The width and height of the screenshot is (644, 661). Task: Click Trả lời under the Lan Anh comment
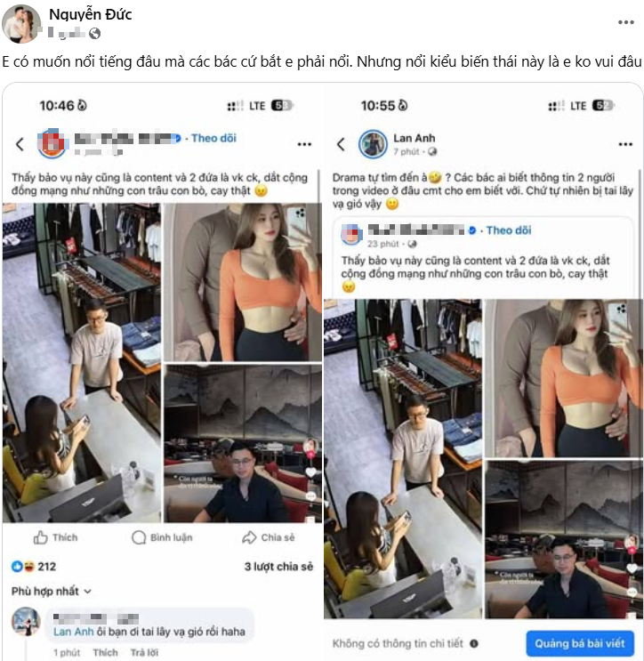pos(144,652)
